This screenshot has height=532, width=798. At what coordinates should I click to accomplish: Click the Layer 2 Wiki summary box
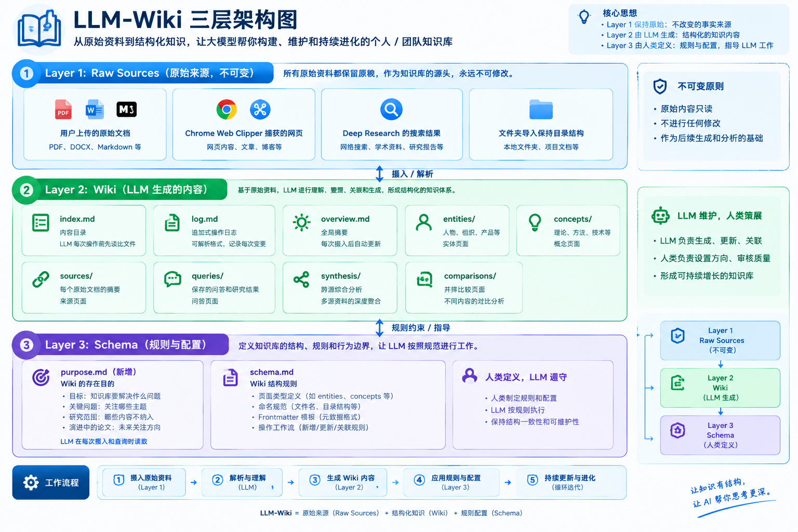720,388
